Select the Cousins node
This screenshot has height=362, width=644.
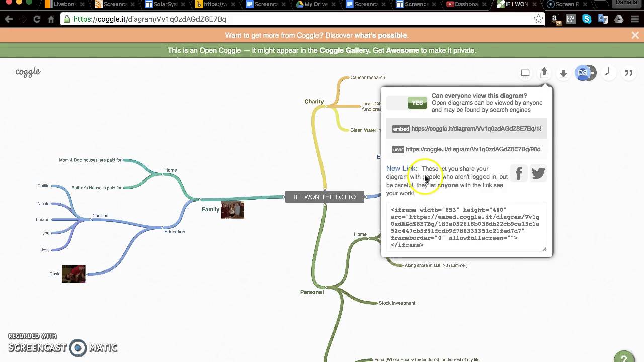coord(100,216)
